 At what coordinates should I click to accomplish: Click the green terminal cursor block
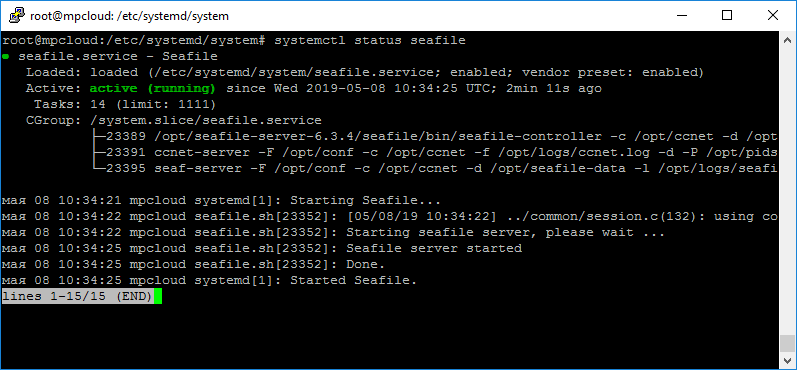coord(158,296)
